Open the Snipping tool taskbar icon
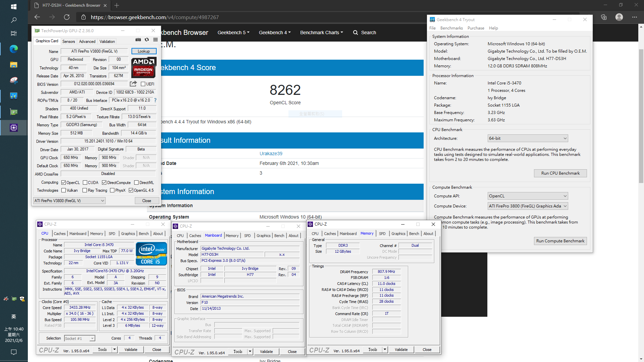 14,80
